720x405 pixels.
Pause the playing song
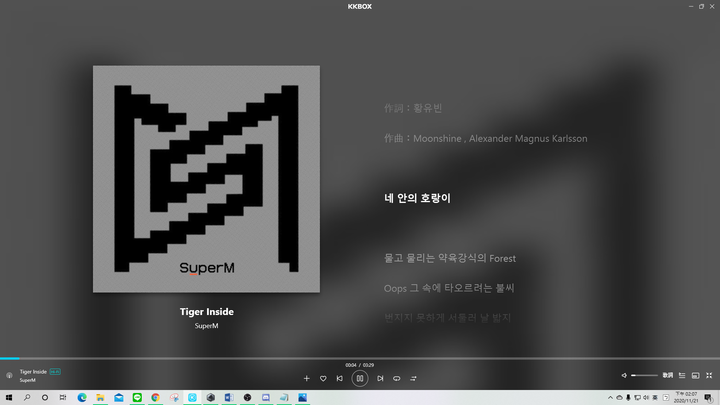[x=360, y=378]
